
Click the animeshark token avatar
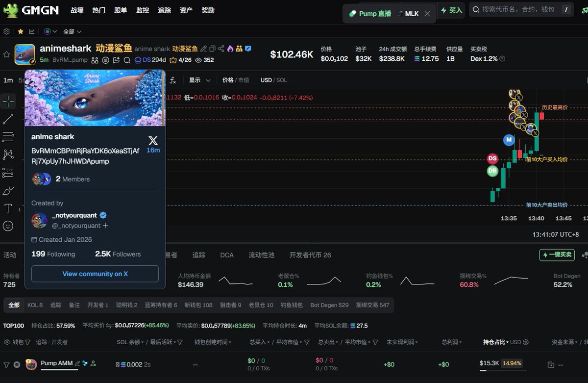[x=24, y=54]
